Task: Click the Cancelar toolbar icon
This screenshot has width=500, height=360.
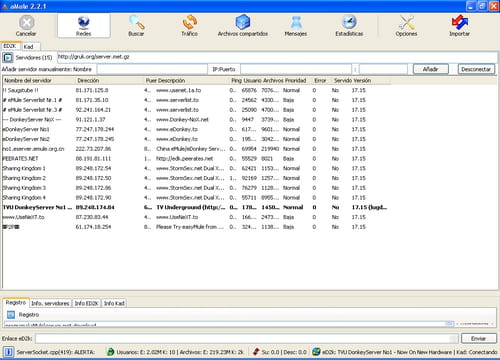Action: coord(26,26)
